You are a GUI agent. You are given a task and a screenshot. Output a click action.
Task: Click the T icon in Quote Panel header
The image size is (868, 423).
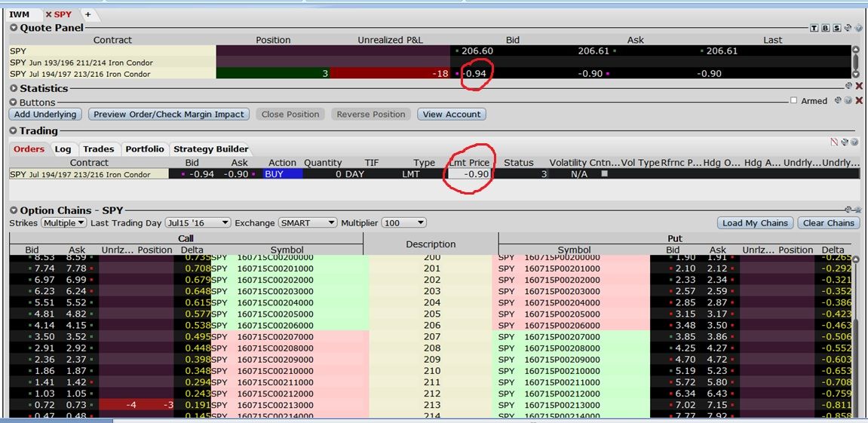tap(814, 28)
